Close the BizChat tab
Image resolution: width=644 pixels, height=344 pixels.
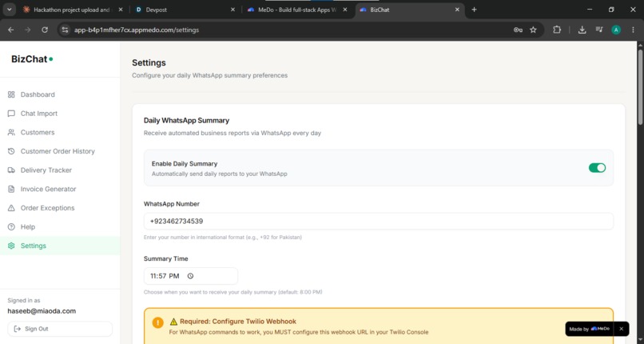[x=457, y=10]
